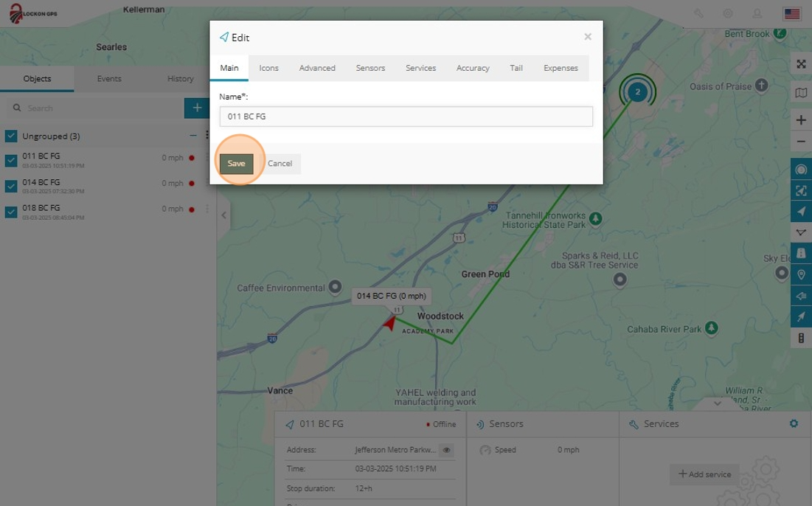Click the Cancel button
The image size is (812, 506).
click(x=280, y=164)
